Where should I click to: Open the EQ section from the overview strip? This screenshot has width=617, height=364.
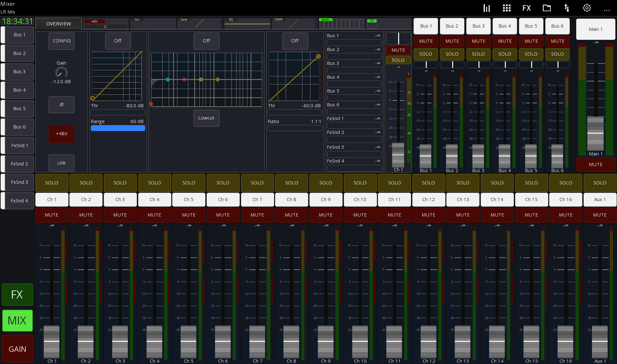[247, 23]
